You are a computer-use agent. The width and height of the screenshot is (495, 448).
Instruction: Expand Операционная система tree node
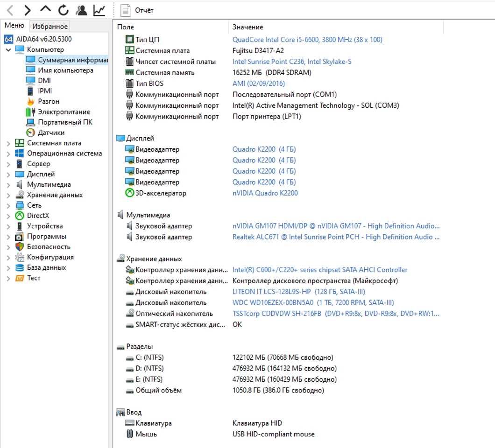[x=8, y=154]
